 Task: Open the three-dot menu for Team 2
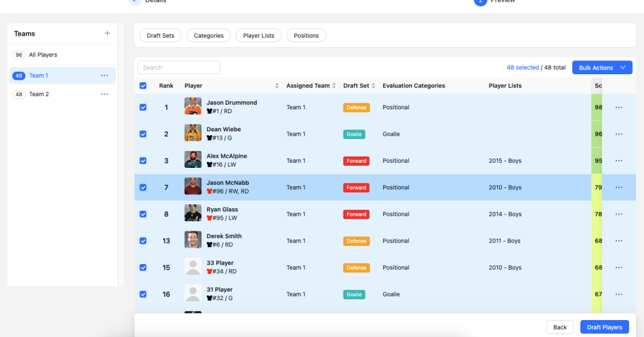click(104, 94)
